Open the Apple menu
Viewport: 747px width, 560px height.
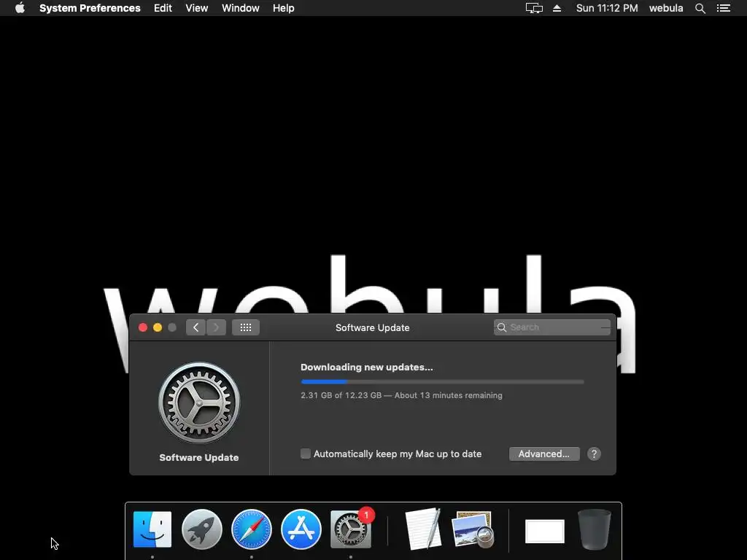tap(20, 8)
